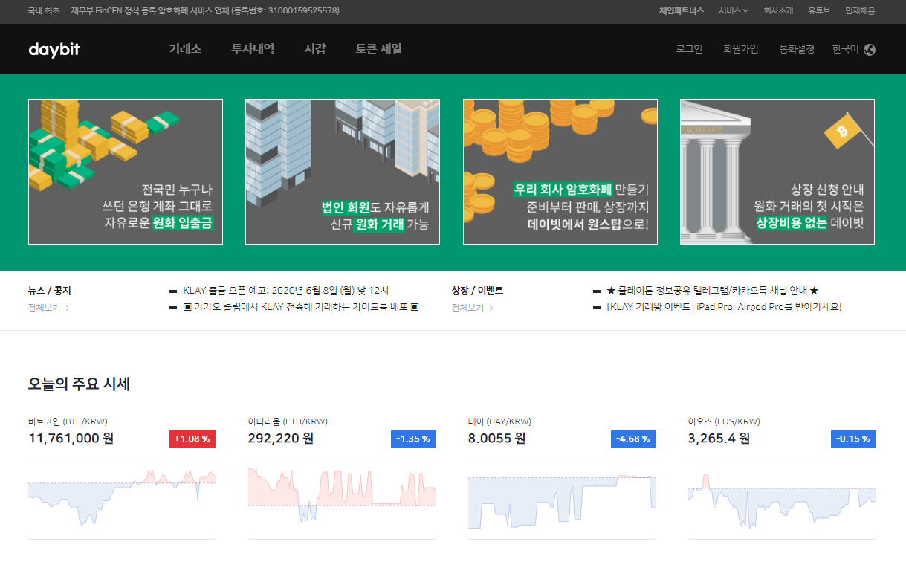Click the 상장 / 이벤트 heading
The width and height of the screenshot is (906, 588).
[x=477, y=291]
